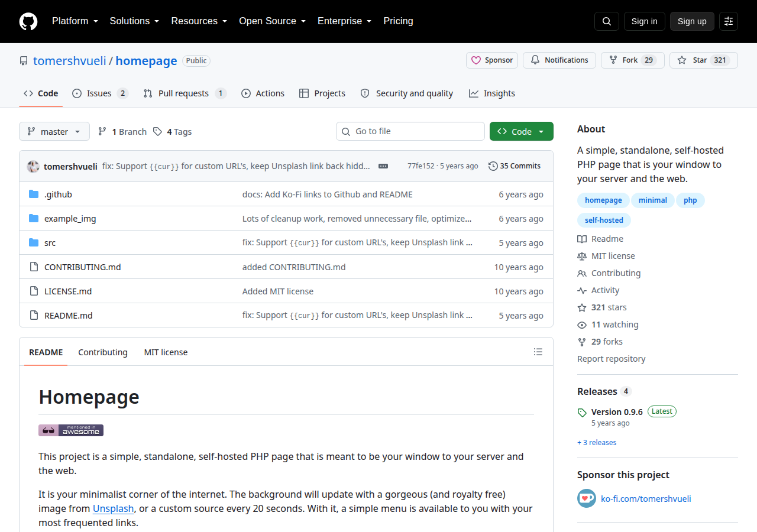Open GitHub home via the Octocat logo
Viewport: 757px width, 532px height.
(x=28, y=21)
